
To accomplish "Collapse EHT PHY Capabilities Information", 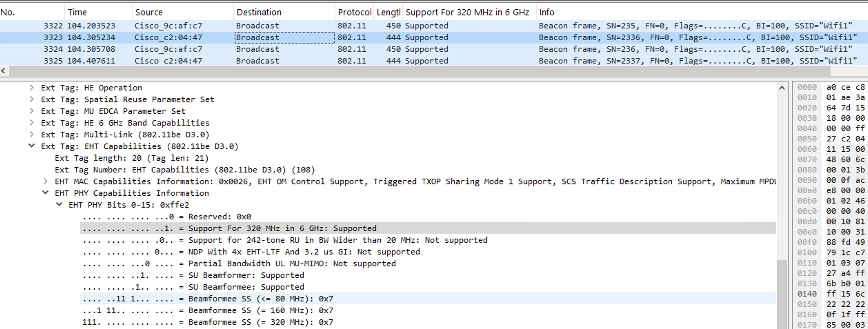I will click(x=45, y=193).
